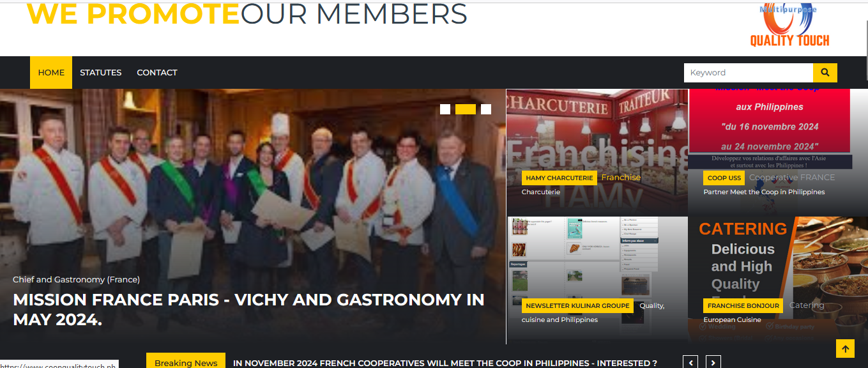Click the yellow search magnifier button

point(825,73)
